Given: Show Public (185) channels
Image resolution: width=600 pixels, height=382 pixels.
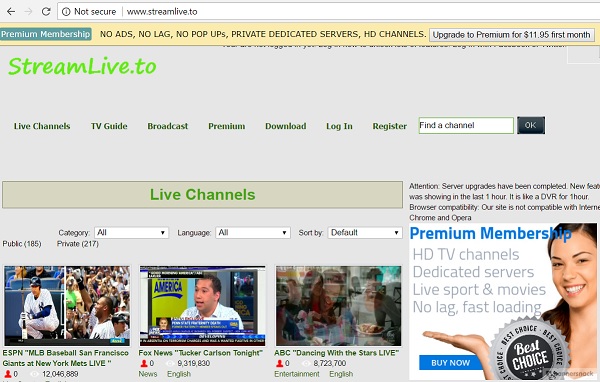Looking at the screenshot, I should pyautogui.click(x=22, y=244).
